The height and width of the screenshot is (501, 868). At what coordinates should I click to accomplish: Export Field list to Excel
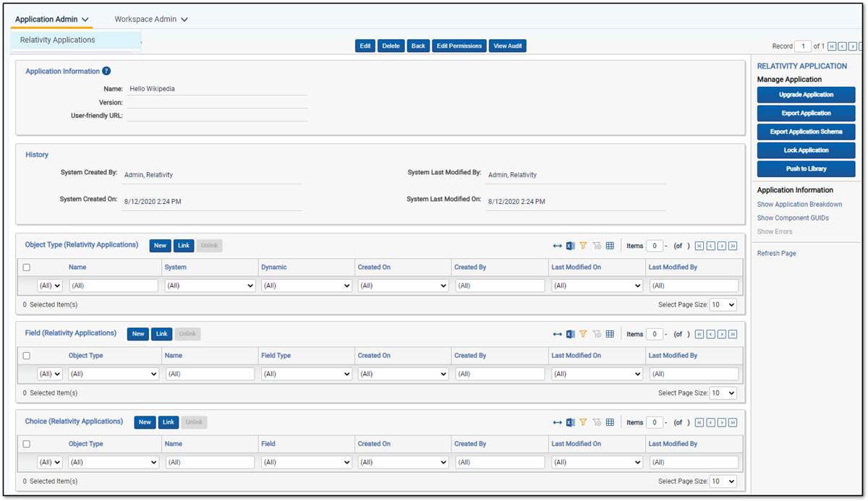[x=570, y=334]
